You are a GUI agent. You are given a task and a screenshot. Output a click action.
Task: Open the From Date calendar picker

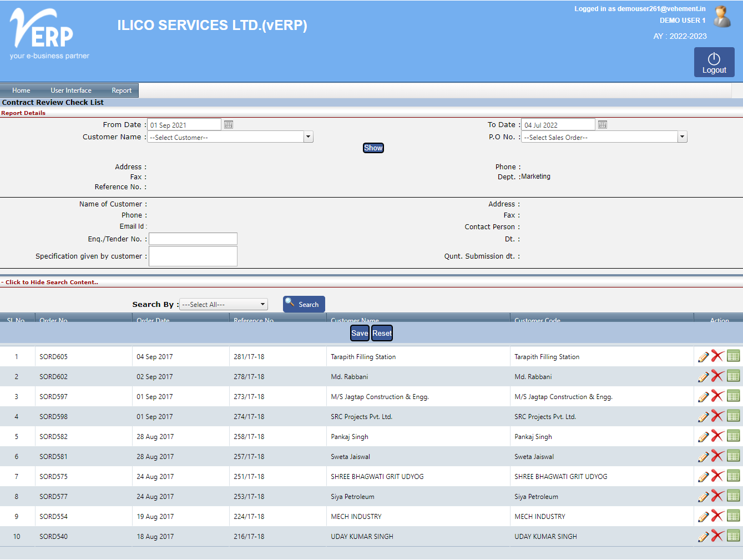229,125
